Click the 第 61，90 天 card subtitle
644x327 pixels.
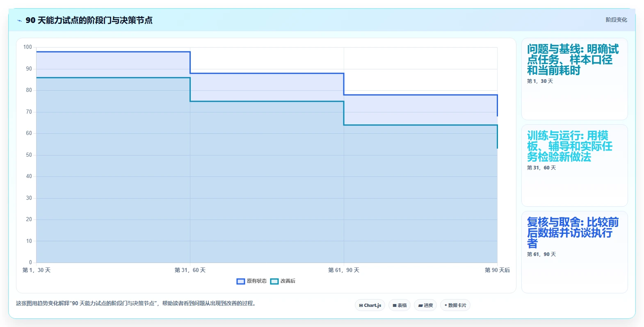click(541, 254)
